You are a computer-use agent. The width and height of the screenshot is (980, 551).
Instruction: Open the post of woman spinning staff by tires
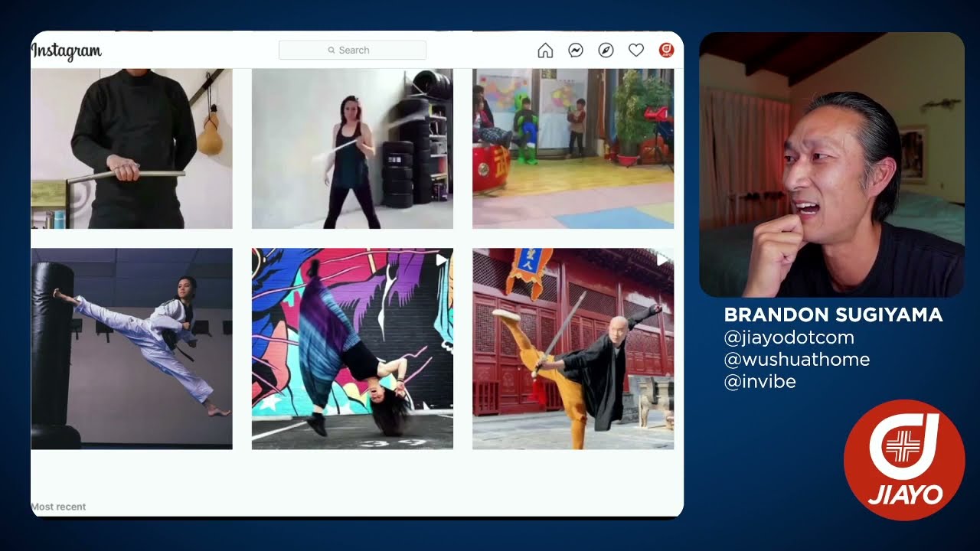[x=352, y=149]
